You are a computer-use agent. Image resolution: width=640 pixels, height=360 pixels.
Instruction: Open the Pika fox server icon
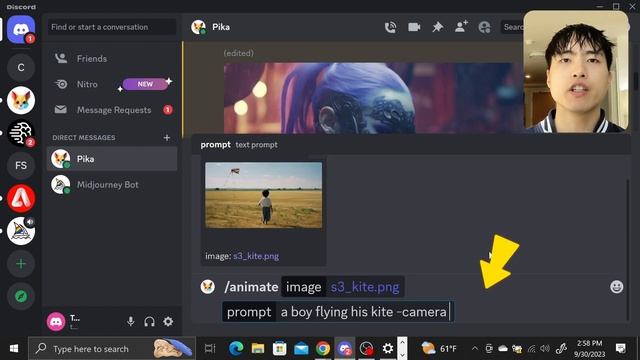(x=21, y=100)
